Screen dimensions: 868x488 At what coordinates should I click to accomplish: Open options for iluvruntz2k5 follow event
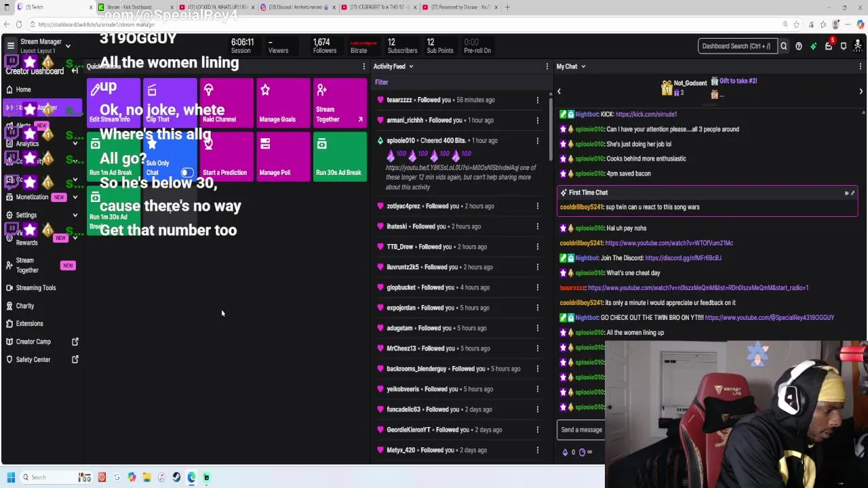point(537,267)
